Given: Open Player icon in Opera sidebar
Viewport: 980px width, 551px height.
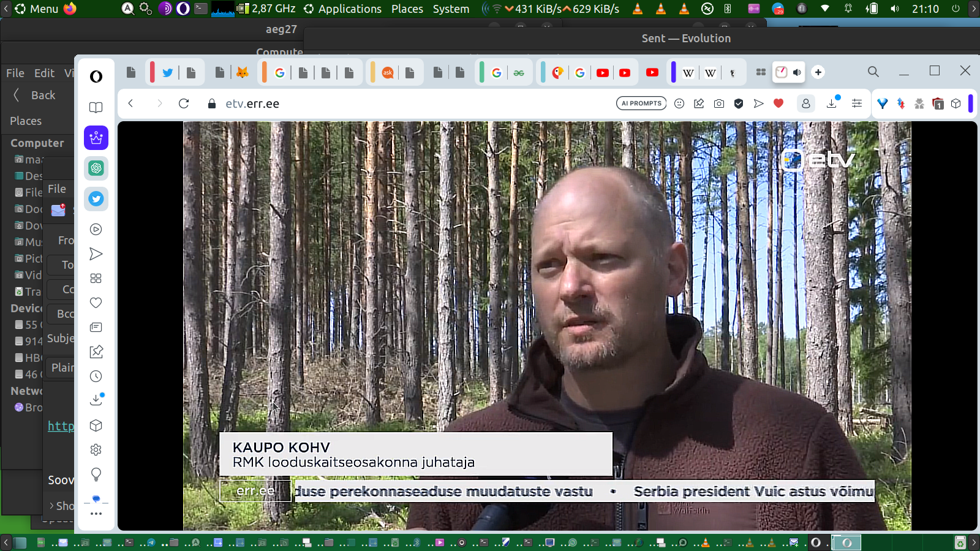Looking at the screenshot, I should pos(96,230).
